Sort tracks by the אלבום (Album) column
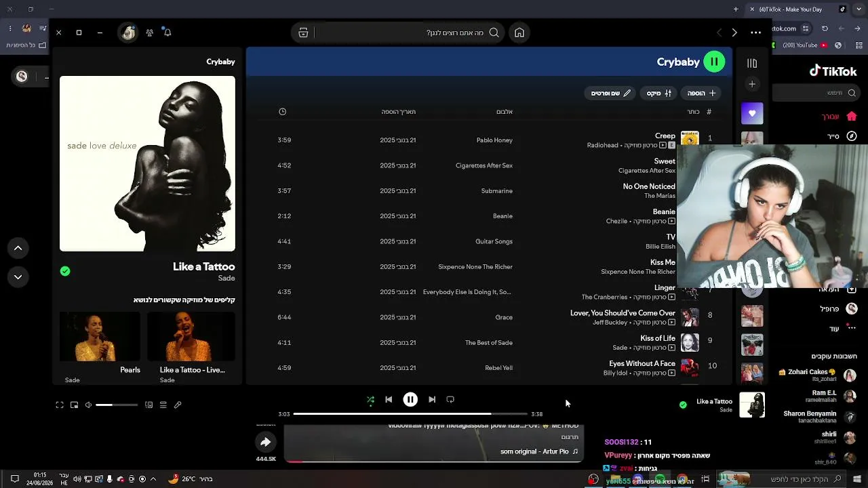Image resolution: width=868 pixels, height=488 pixels. coord(505,112)
